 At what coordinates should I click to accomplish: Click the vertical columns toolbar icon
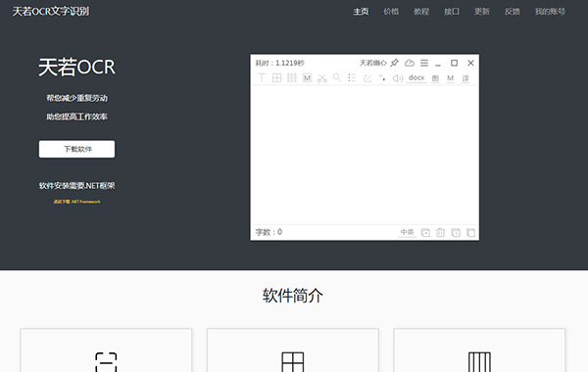[292, 78]
